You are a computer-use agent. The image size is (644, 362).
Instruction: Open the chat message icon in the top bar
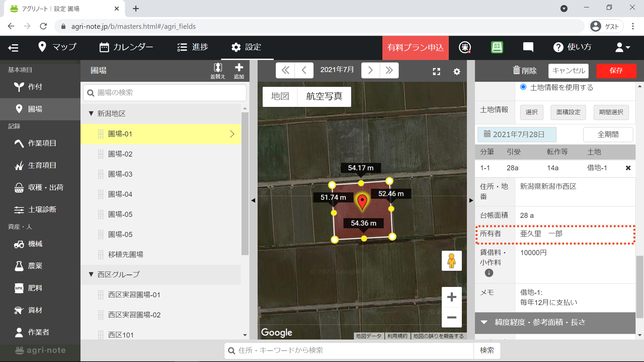tap(528, 47)
